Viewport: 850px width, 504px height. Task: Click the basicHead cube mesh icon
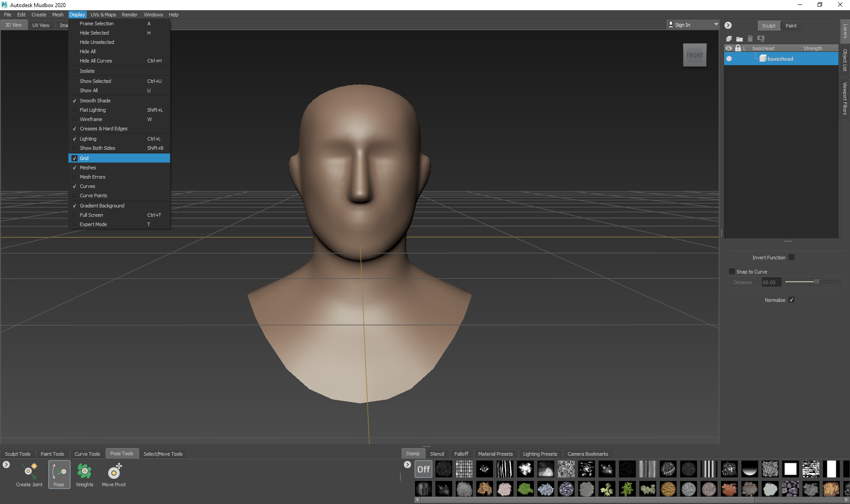(x=763, y=59)
